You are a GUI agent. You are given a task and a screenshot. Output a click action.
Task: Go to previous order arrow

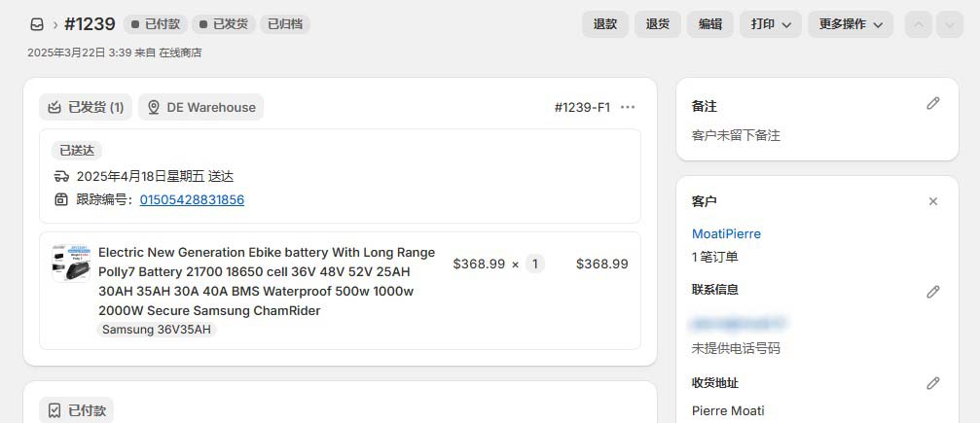point(918,24)
